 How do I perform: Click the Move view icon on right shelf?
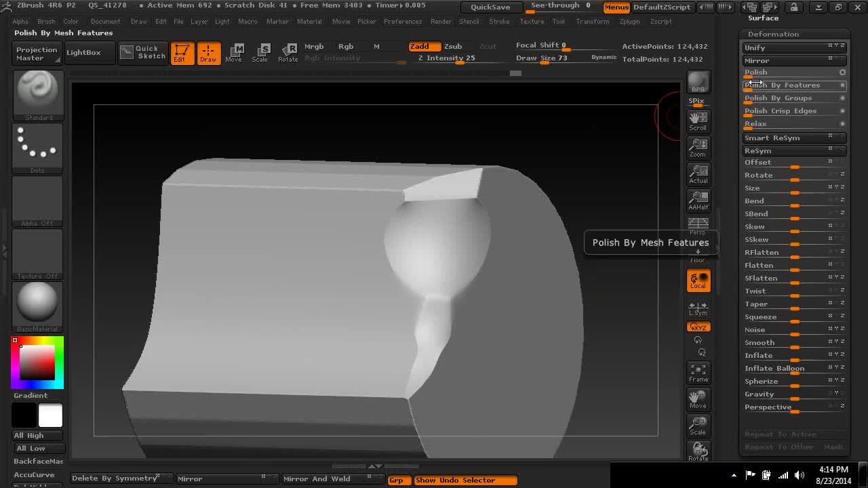(x=698, y=399)
